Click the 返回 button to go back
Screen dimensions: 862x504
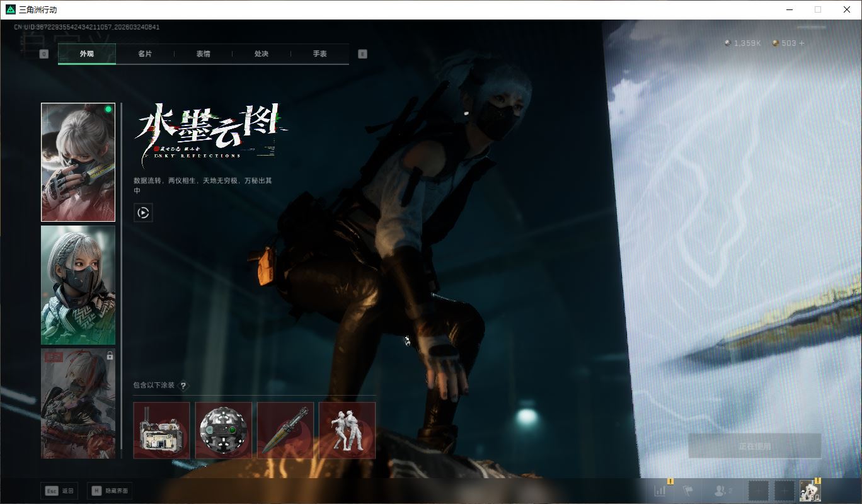59,490
